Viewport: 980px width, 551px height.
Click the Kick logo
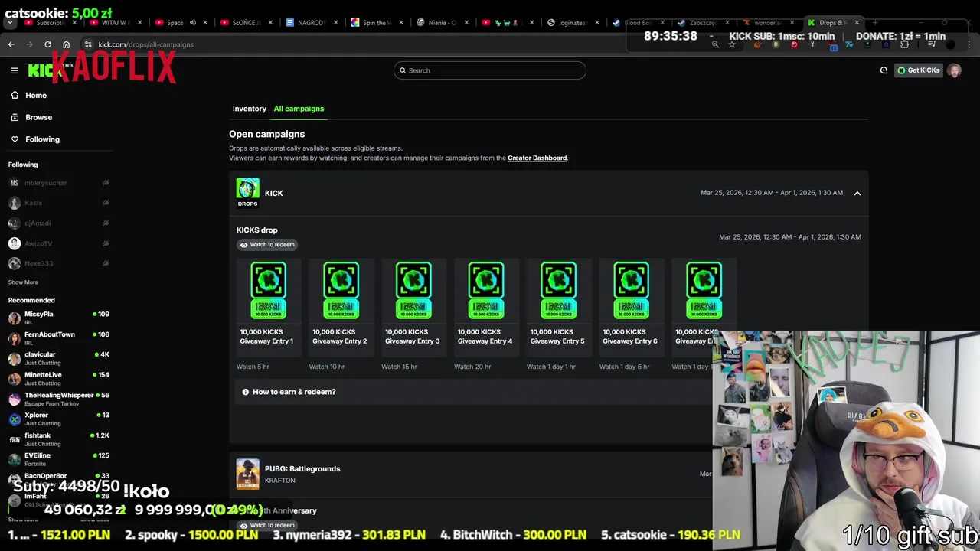coord(46,70)
